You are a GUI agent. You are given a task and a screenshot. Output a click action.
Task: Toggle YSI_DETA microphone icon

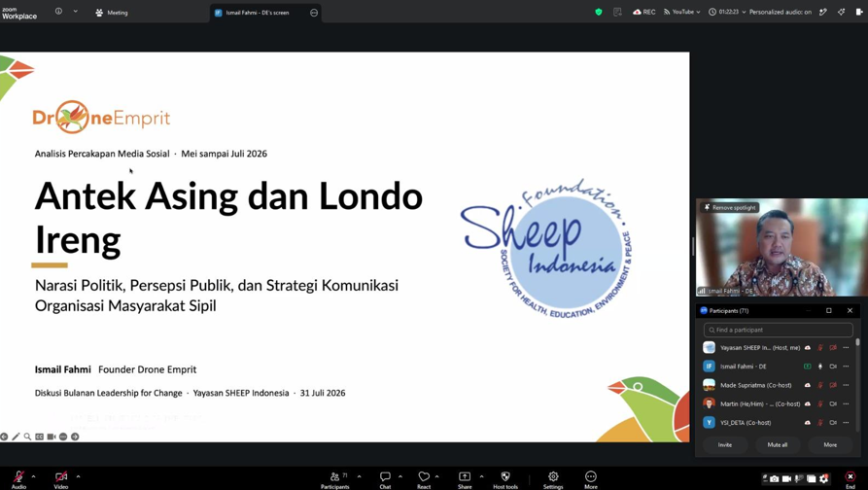pyautogui.click(x=820, y=423)
